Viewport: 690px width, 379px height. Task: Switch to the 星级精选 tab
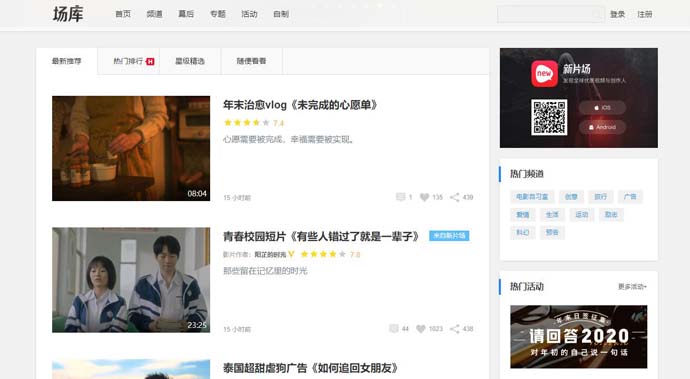(x=190, y=61)
